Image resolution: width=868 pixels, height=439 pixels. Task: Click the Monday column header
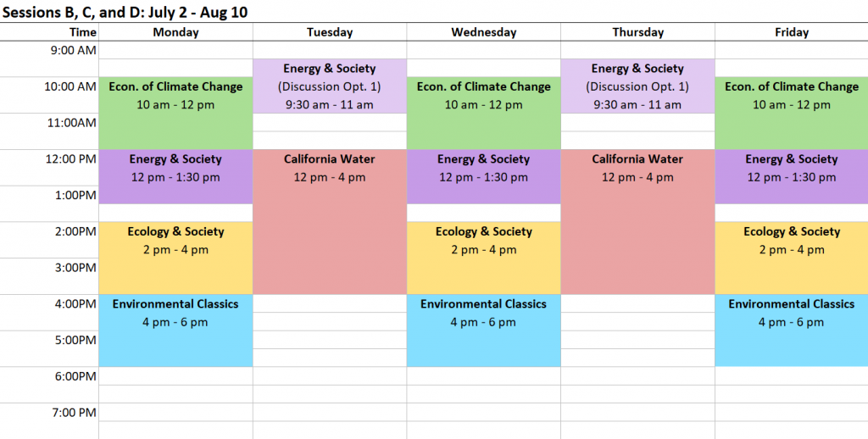(175, 32)
